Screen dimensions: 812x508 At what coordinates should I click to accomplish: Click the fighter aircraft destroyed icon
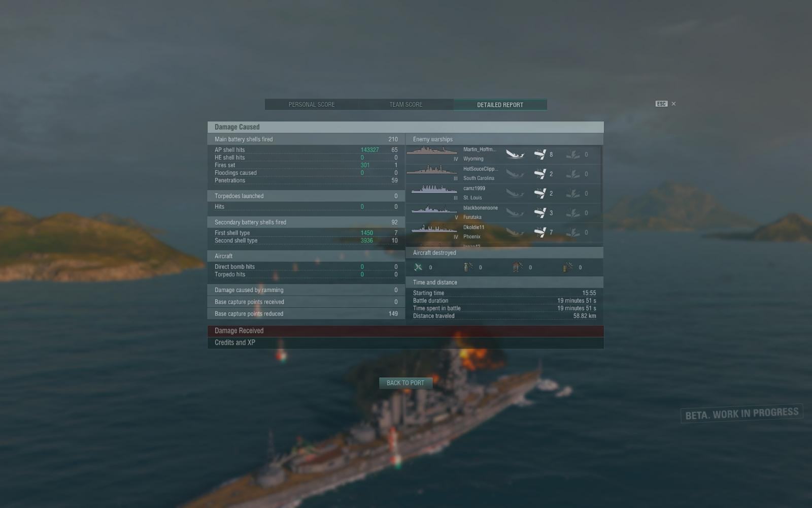(418, 267)
